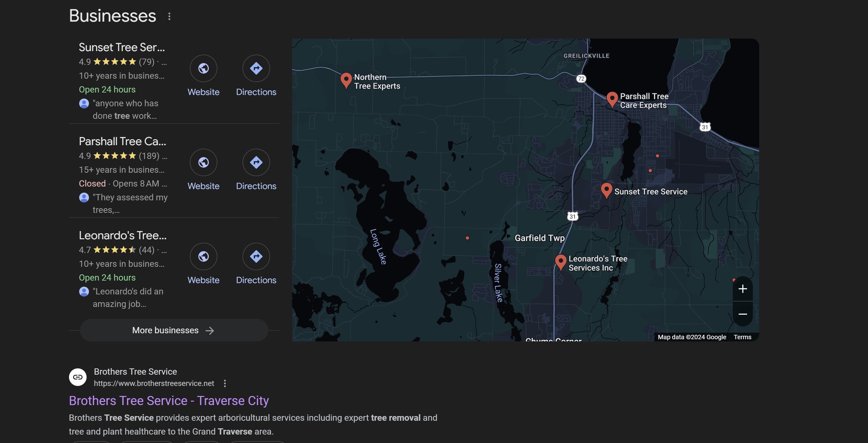Get directions to Parshall Tree Care

tap(256, 162)
